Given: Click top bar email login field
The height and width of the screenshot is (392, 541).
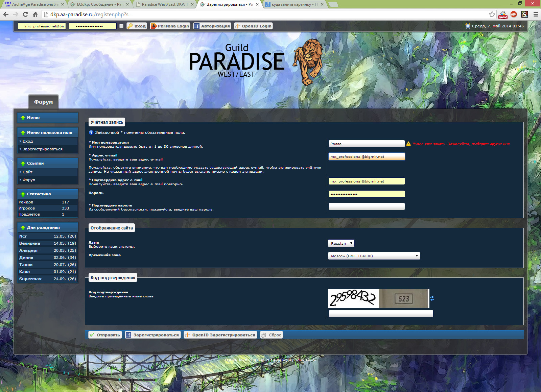Looking at the screenshot, I should (x=42, y=26).
